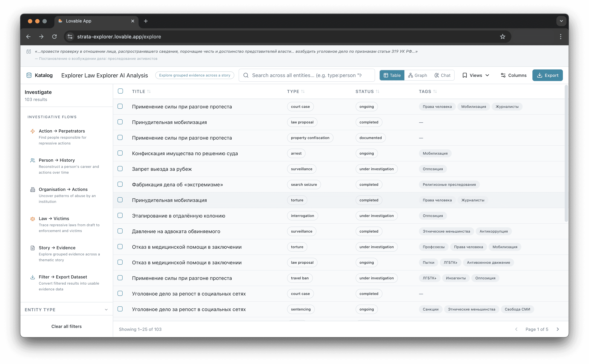This screenshot has width=589, height=364.
Task: Check the row Запрет выезда за рубеж
Action: [x=120, y=169]
